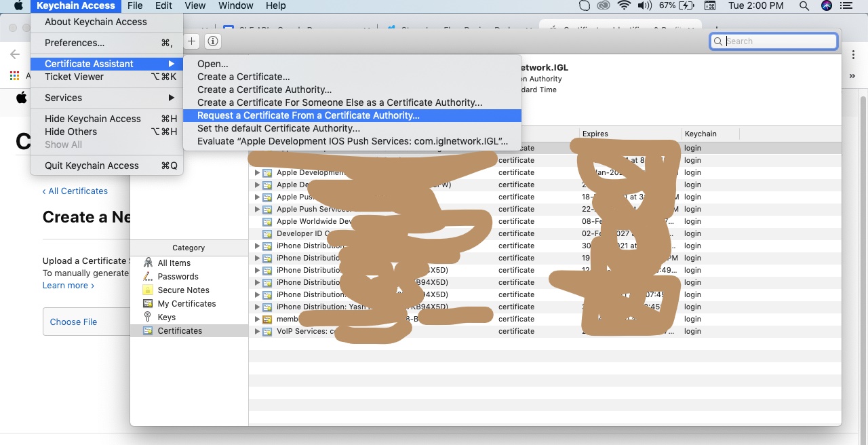Click the plus add-item toolbar button
Screen dimensions: 868x445
[x=192, y=41]
